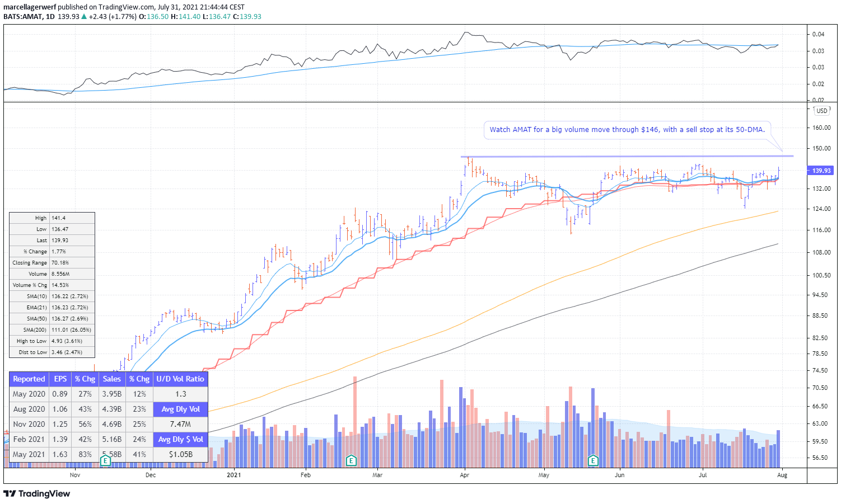This screenshot has width=841, height=504.
Task: Click the Sales column header
Action: click(x=112, y=379)
